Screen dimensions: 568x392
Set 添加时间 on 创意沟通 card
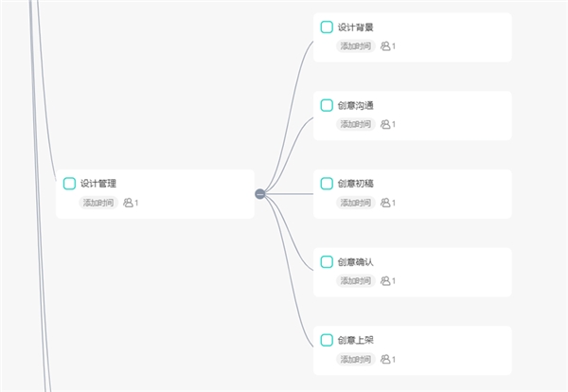pyautogui.click(x=355, y=124)
